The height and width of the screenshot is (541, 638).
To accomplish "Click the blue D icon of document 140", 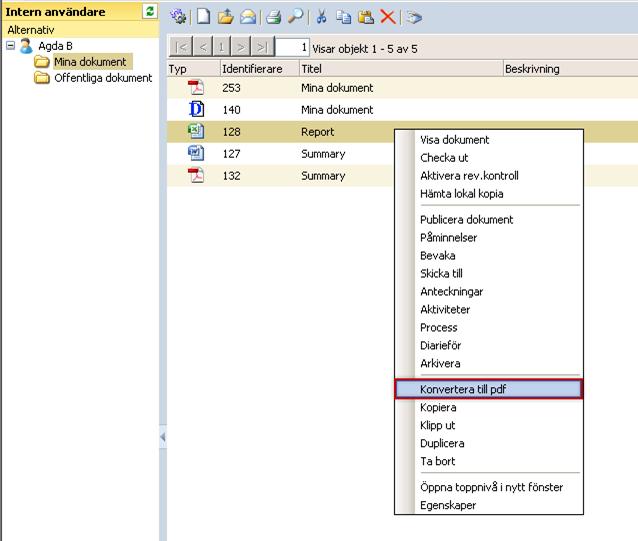I will pyautogui.click(x=197, y=109).
